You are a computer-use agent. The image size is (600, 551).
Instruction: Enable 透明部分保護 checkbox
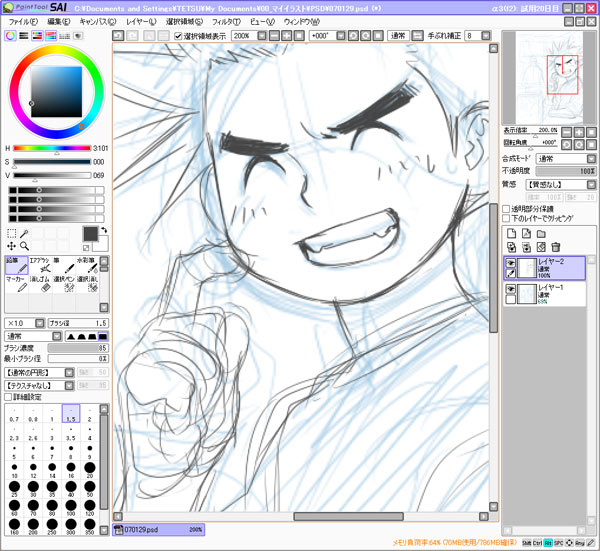pos(506,209)
